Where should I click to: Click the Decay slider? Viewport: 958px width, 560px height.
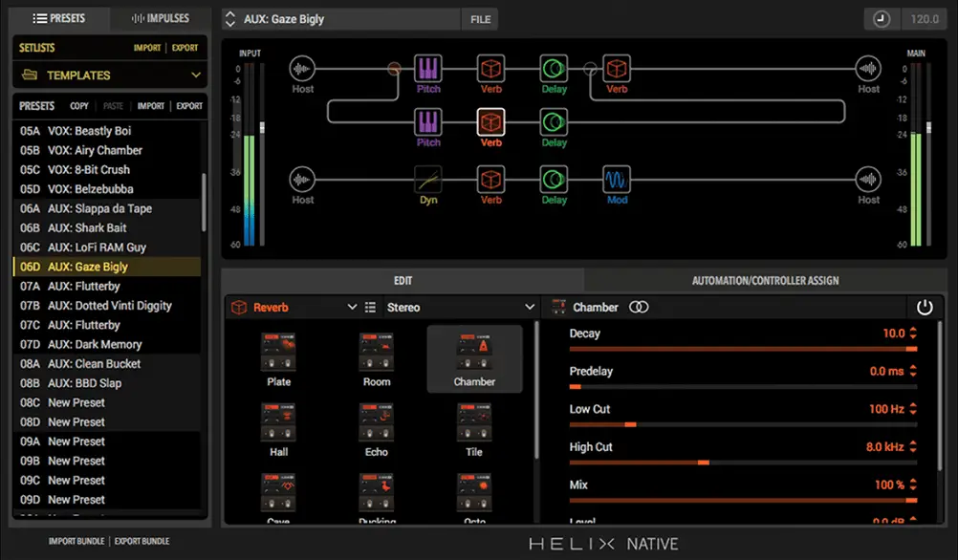pos(743,349)
